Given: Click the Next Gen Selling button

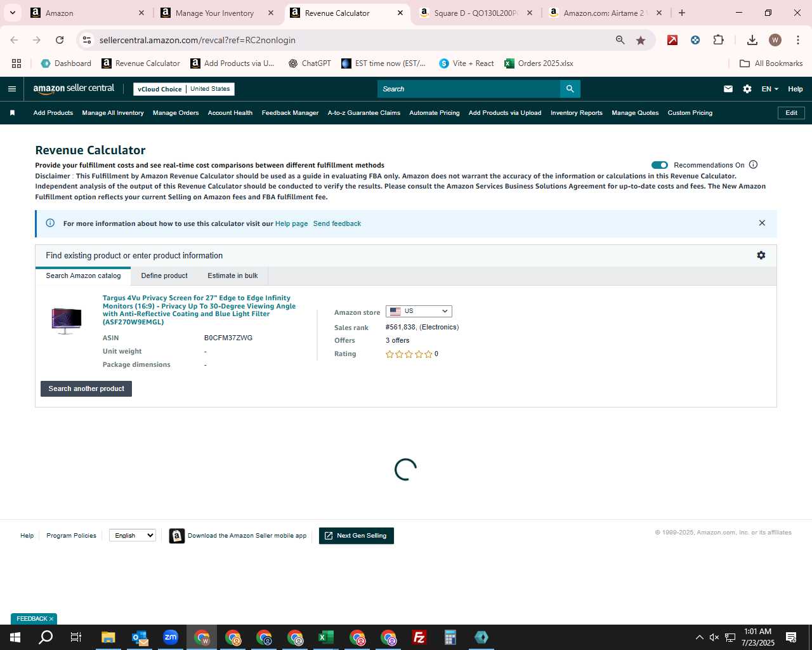Looking at the screenshot, I should coord(356,536).
